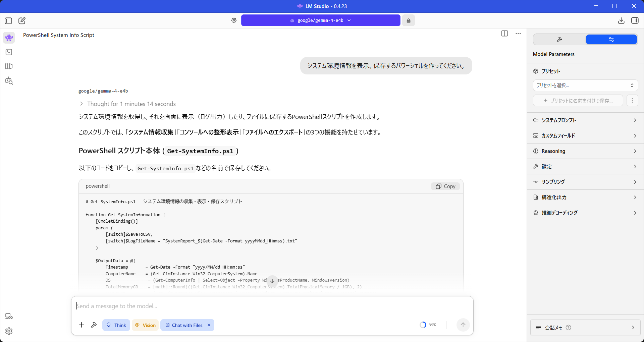This screenshot has height=342, width=644.
Task: Click the user message bubble about パワーシェル
Action: tap(386, 66)
